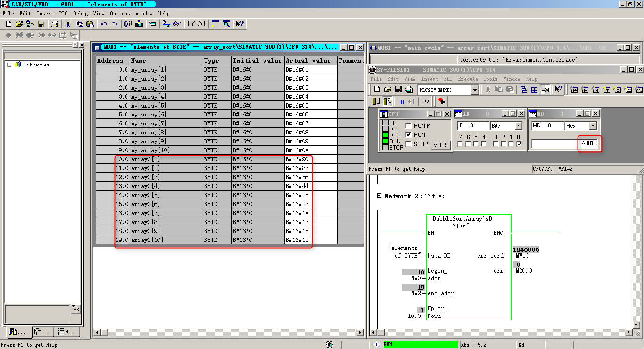Click the Save icon in main toolbar
Screen dimensions: 644x349
(x=41, y=24)
